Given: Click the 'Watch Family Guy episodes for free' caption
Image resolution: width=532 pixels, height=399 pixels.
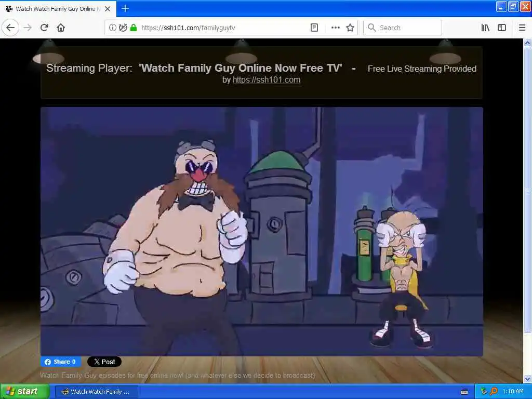Looking at the screenshot, I should (x=178, y=375).
